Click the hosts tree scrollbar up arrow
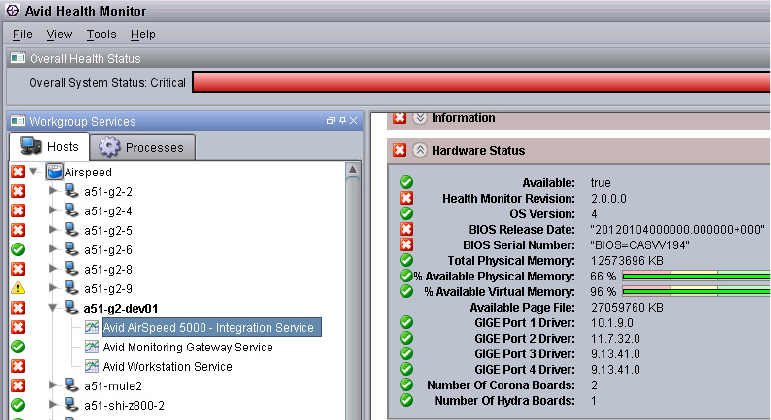The height and width of the screenshot is (420, 771). tap(353, 170)
